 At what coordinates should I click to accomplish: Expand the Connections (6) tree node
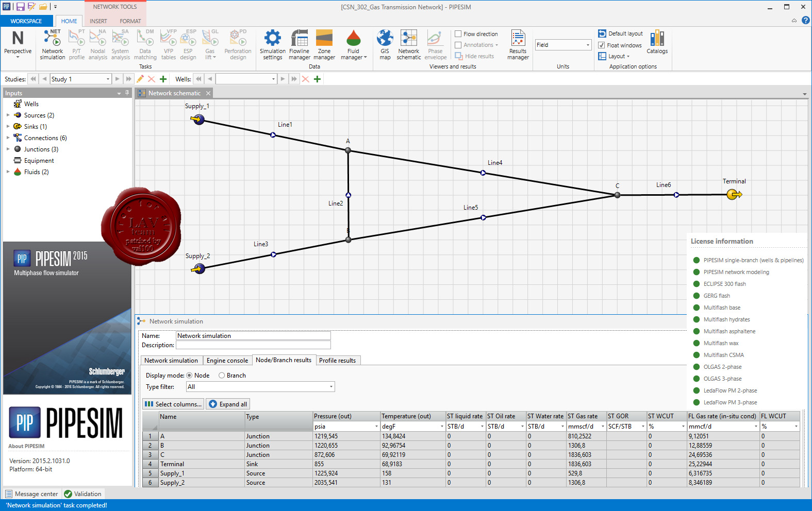click(x=8, y=138)
